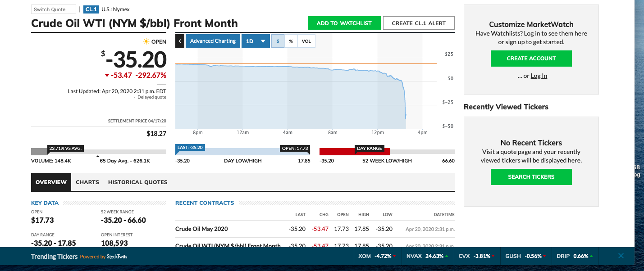Viewport: 644px width, 271px height.
Task: Click the 23.71% VS AVG. label
Action: (66, 148)
